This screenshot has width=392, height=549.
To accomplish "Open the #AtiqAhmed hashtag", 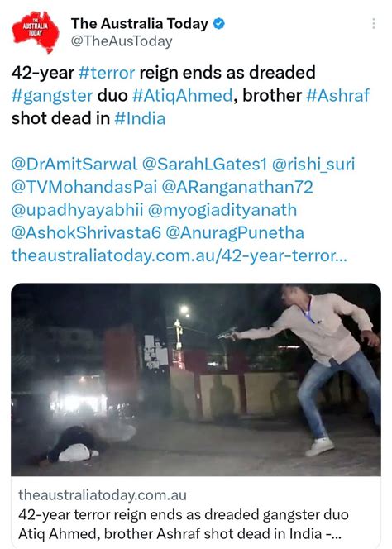I will [x=183, y=96].
